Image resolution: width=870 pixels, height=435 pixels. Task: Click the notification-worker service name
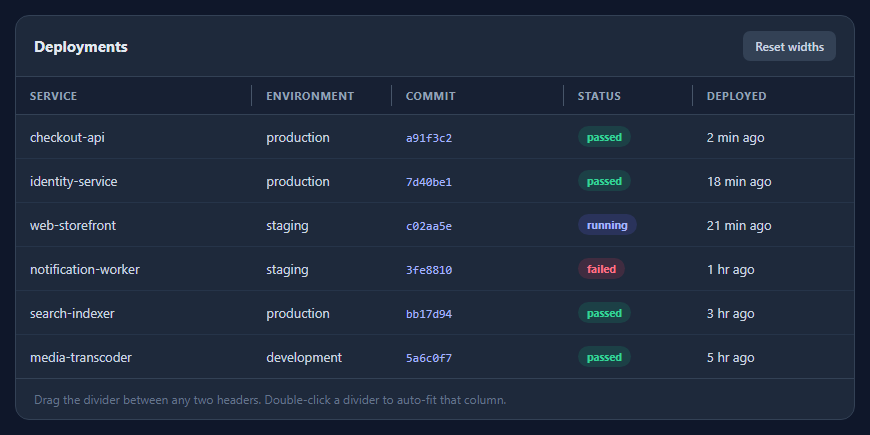pos(85,270)
